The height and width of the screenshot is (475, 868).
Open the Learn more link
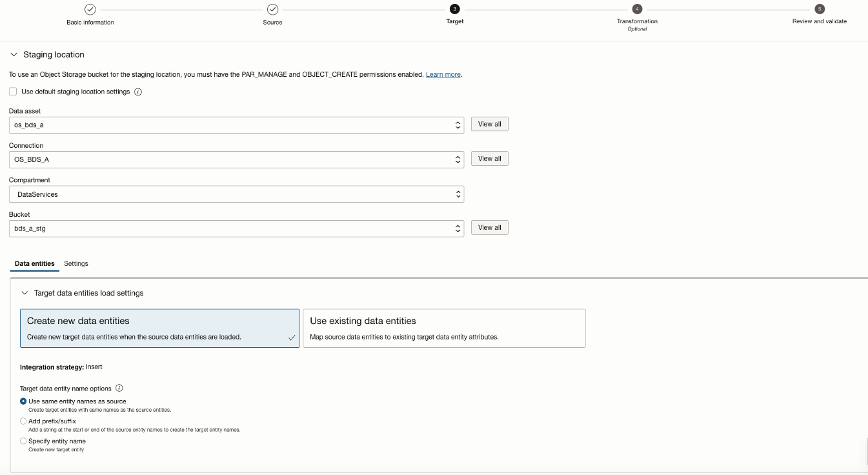point(443,75)
